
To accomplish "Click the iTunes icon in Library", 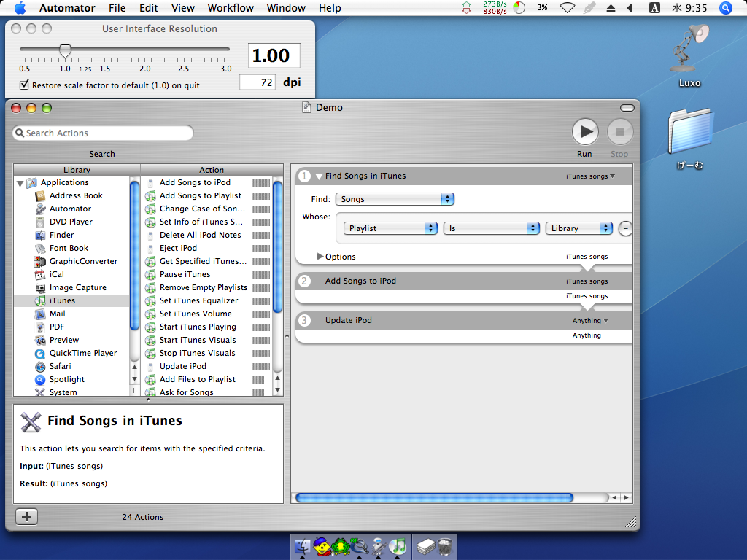I will (x=41, y=301).
